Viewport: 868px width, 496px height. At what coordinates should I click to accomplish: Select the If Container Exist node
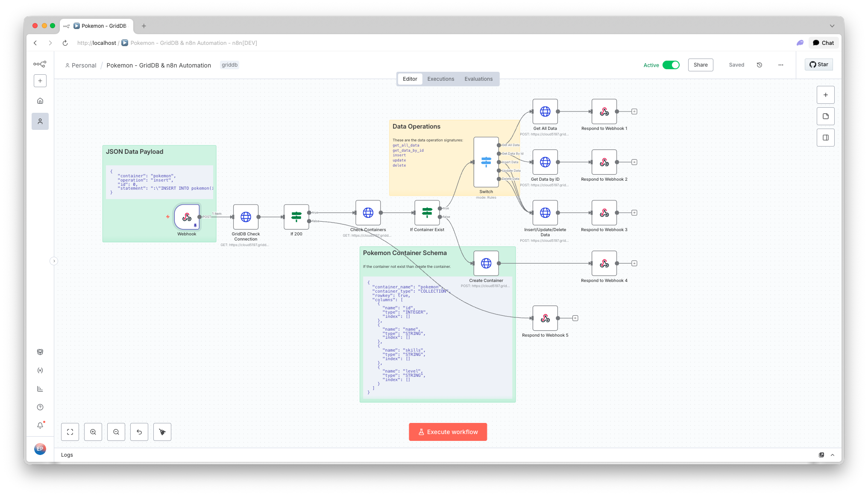click(x=427, y=213)
